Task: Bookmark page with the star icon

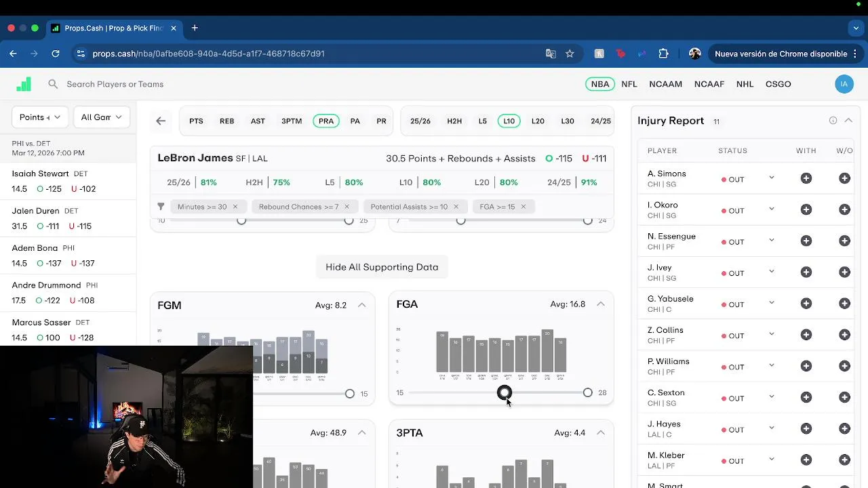Action: pos(570,54)
